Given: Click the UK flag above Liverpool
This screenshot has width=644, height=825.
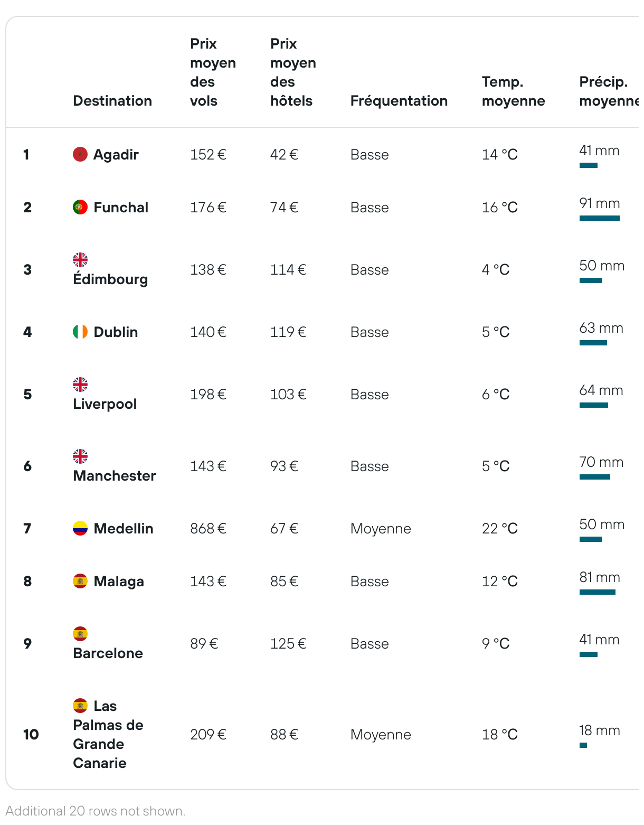Looking at the screenshot, I should 80,385.
